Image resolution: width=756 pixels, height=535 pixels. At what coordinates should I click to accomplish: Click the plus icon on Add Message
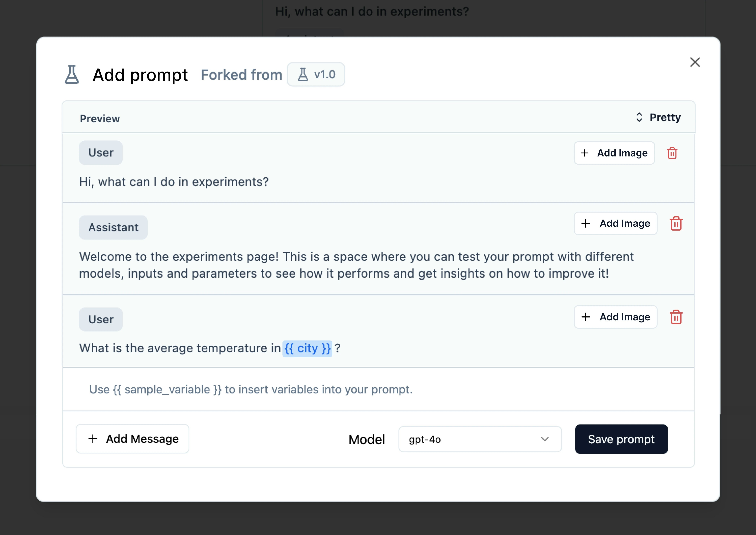click(93, 439)
